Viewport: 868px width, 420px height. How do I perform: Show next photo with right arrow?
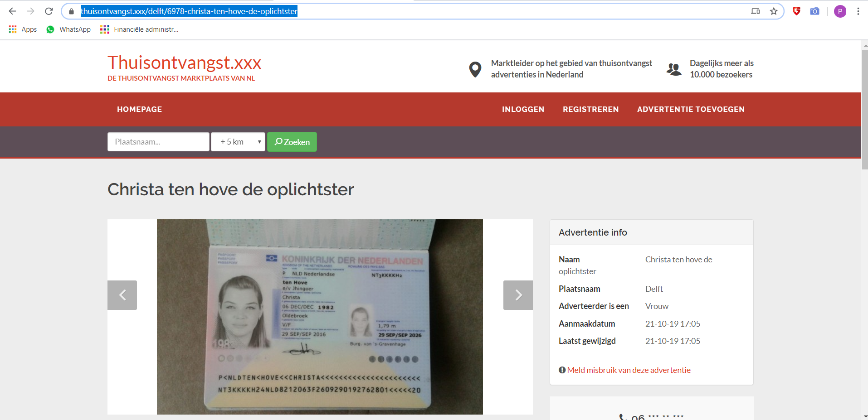(518, 295)
